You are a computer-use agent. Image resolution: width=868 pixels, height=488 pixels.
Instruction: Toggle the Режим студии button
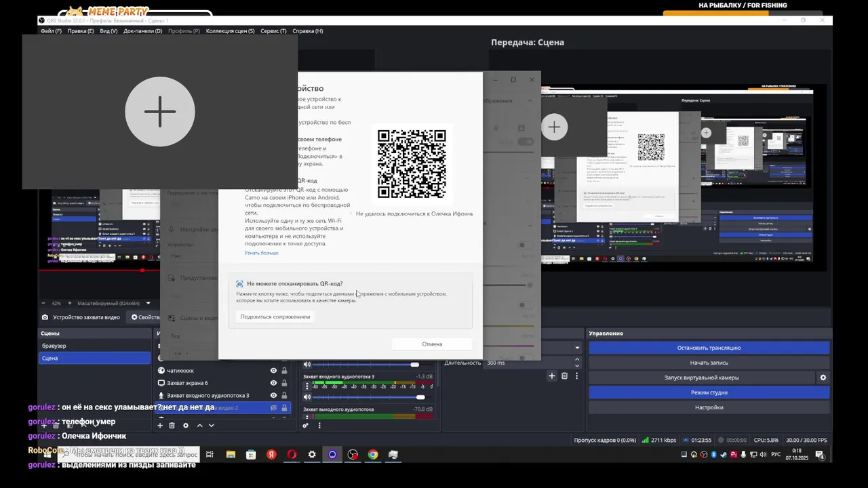pos(709,392)
